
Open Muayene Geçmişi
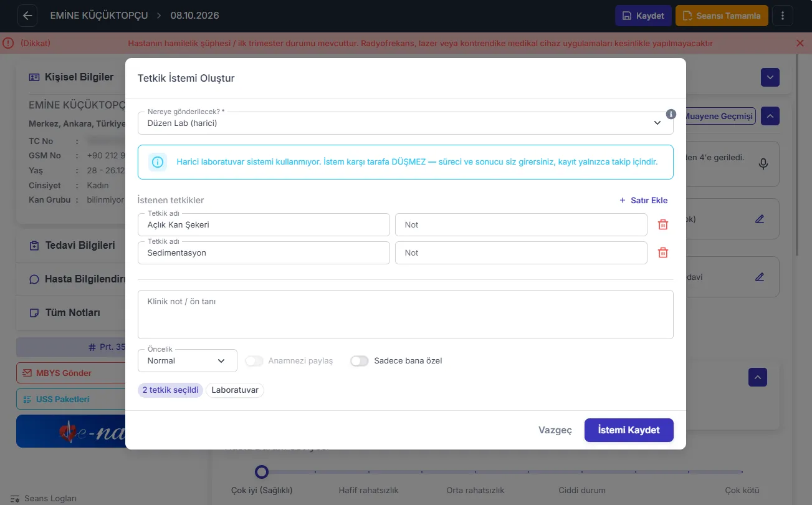[719, 116]
